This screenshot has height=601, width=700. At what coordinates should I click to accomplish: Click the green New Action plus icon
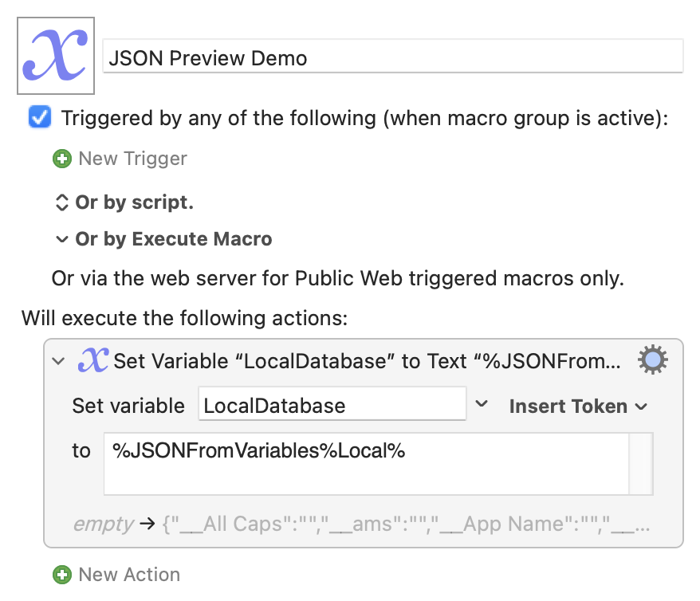tap(62, 575)
